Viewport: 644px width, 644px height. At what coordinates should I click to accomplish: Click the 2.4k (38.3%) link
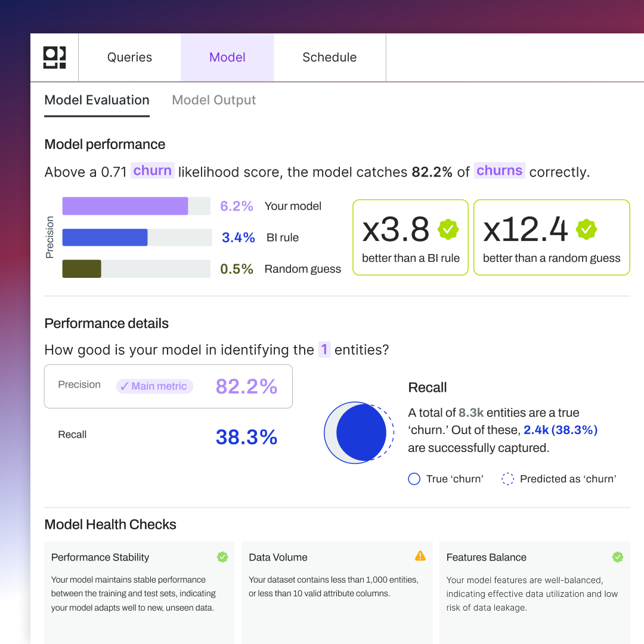[x=560, y=429]
